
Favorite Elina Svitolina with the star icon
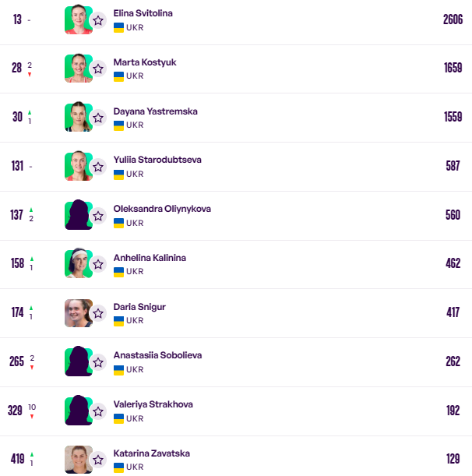tap(98, 20)
